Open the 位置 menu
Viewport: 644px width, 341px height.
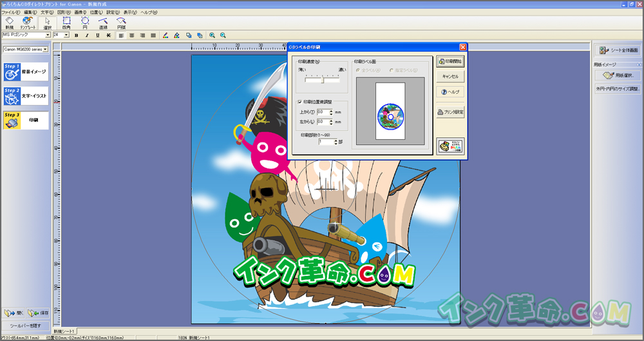96,12
